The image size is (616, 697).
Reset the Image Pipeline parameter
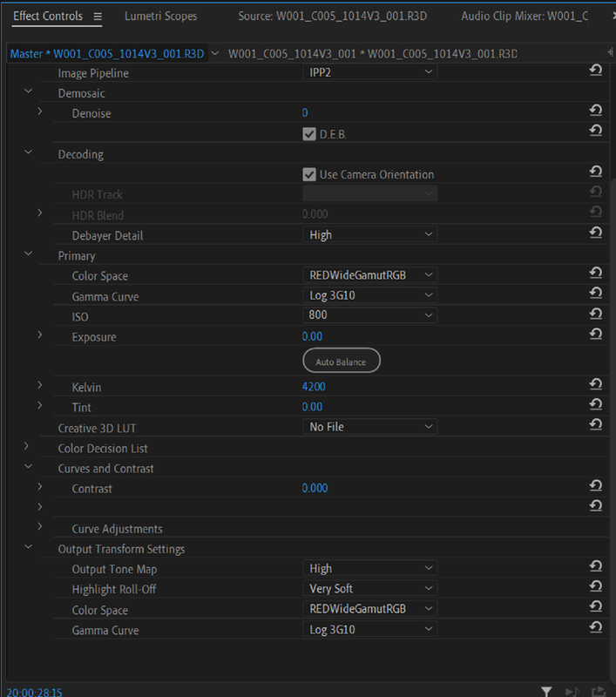pyautogui.click(x=596, y=70)
